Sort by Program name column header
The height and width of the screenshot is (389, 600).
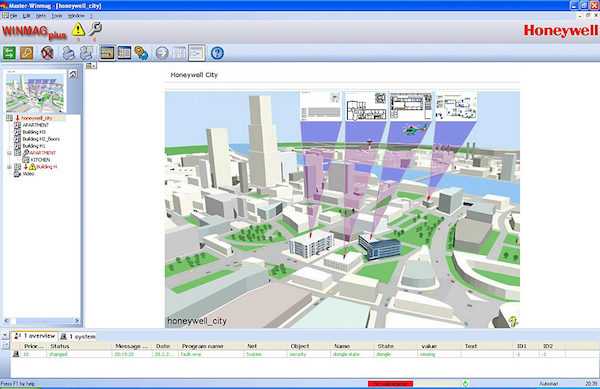(x=211, y=346)
